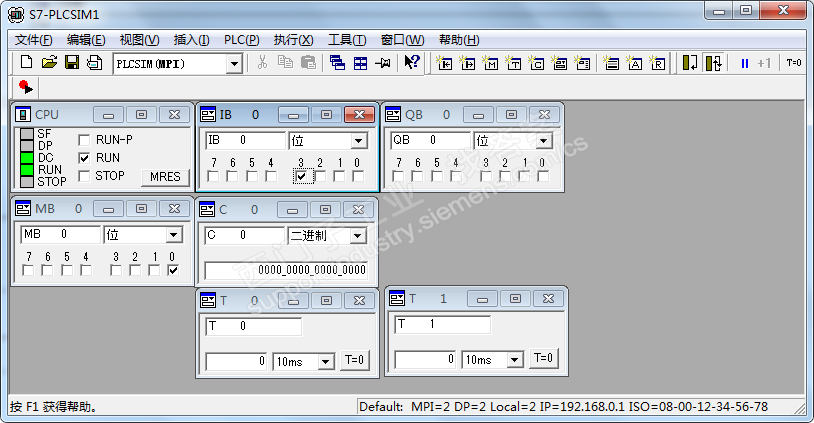
Task: Click the T=0 reset timers toolbar button
Action: click(x=794, y=63)
